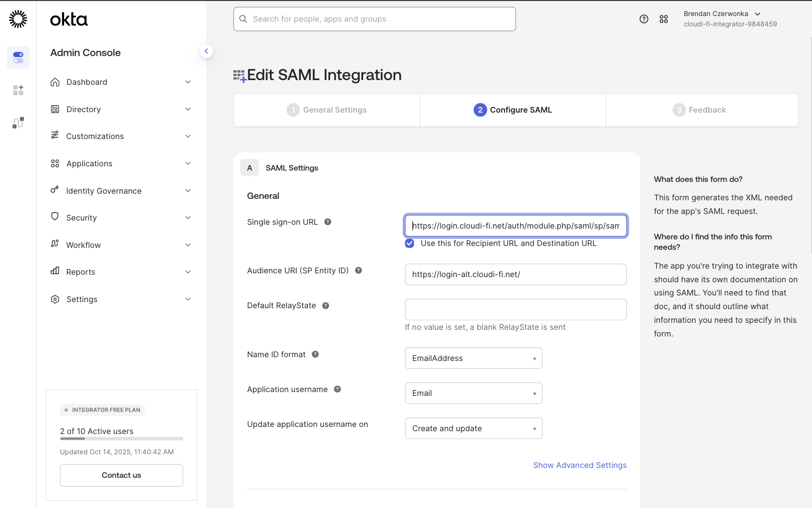
Task: Click the add-apps grid icon in left rail
Action: click(18, 90)
